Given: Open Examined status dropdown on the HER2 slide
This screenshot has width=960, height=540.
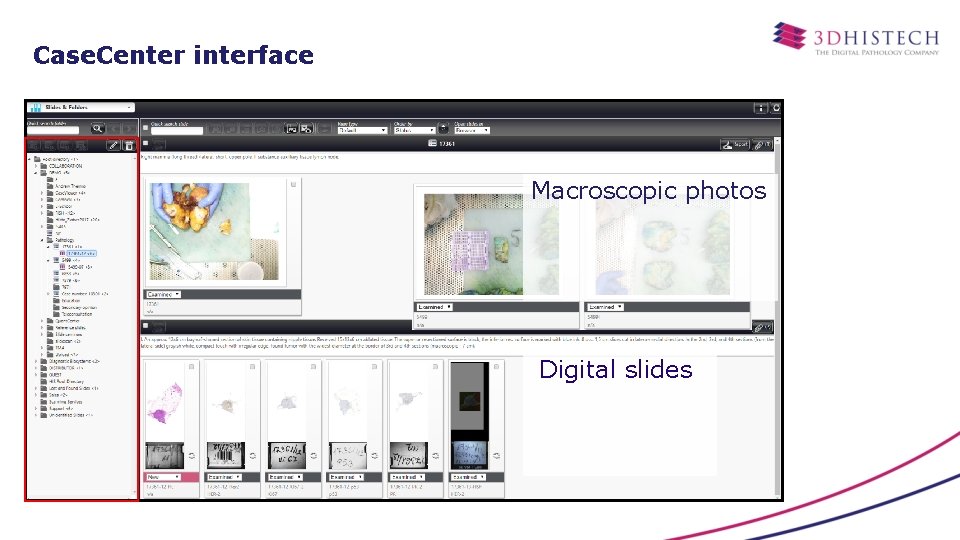Looking at the screenshot, I should [x=224, y=477].
